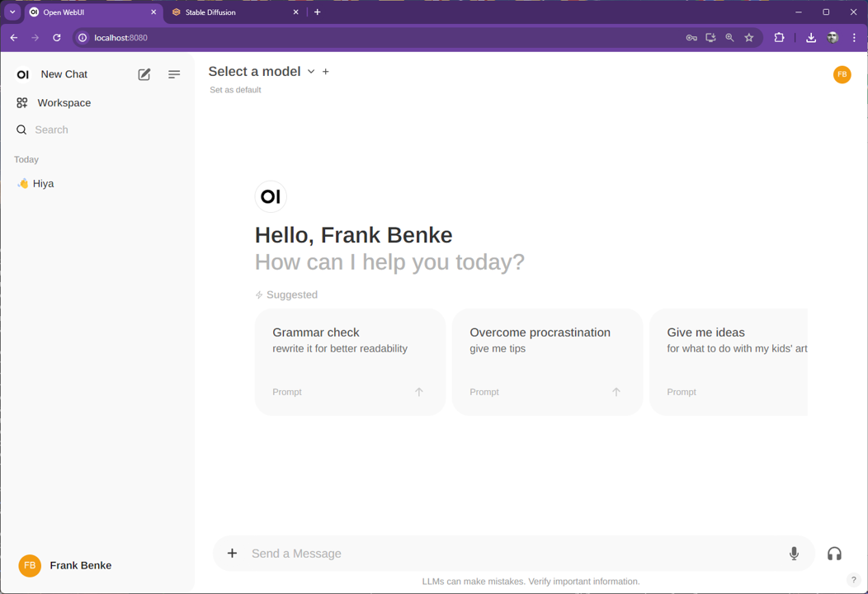Open the FB user avatar menu at top right
This screenshot has width=868, height=594.
[x=842, y=74]
